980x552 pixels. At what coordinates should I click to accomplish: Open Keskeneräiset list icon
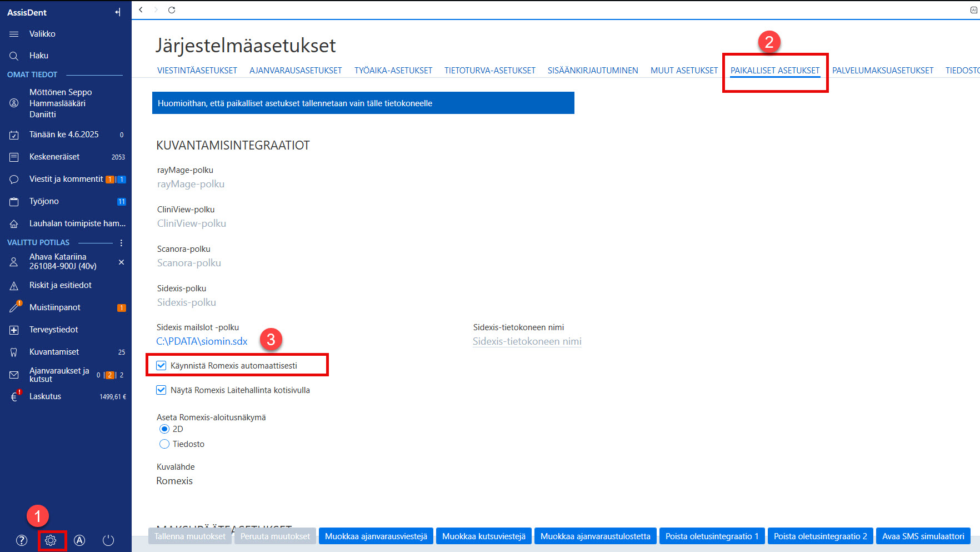[14, 157]
